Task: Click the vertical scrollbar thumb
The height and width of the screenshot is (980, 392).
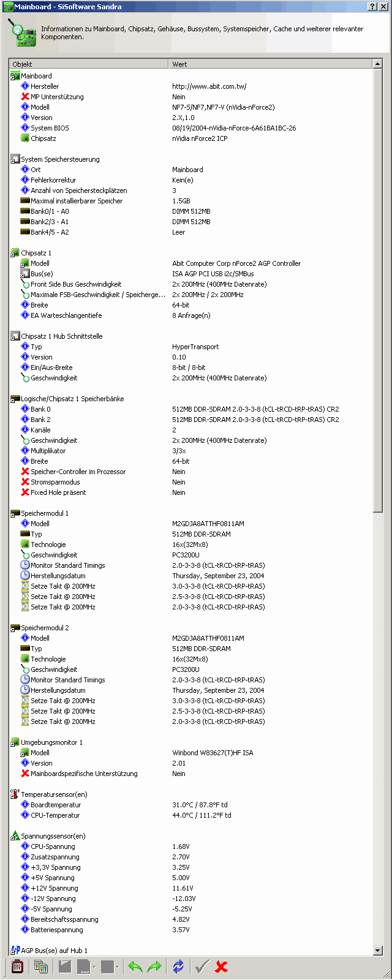Action: pos(378,291)
